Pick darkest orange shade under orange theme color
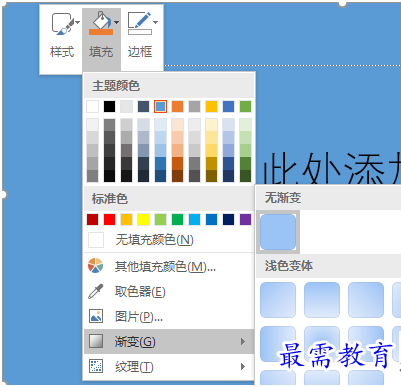This screenshot has height=387, width=401. click(x=177, y=176)
